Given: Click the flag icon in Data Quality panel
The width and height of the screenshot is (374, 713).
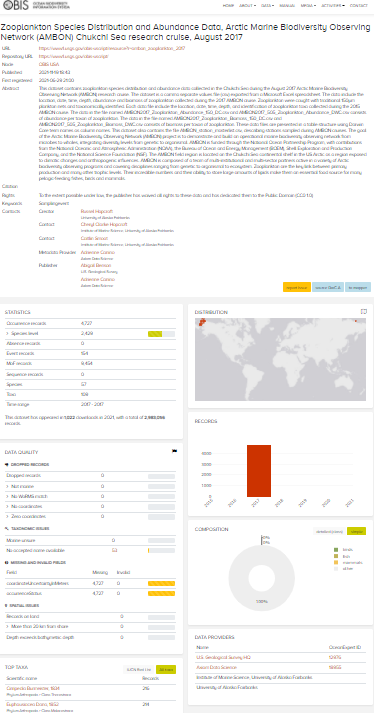Looking at the screenshot, I should point(174,452).
